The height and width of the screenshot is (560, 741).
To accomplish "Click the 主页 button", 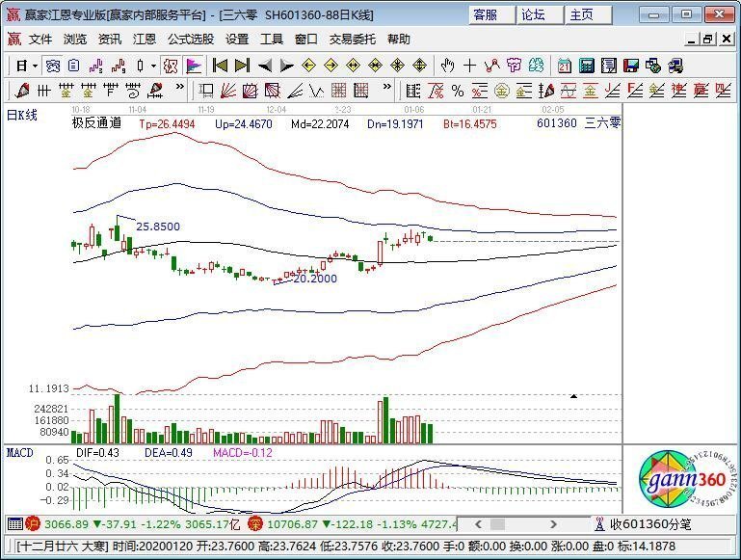I will (x=589, y=15).
